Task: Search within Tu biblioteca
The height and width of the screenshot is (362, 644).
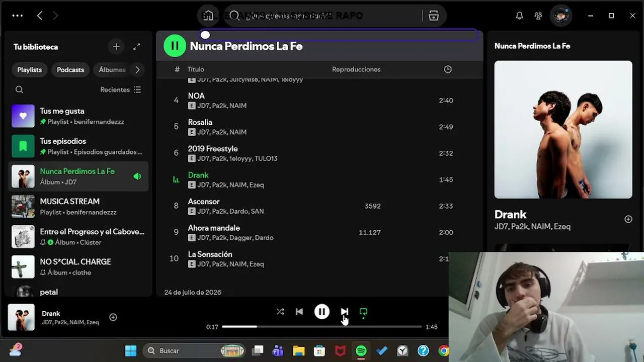Action: tap(19, 89)
